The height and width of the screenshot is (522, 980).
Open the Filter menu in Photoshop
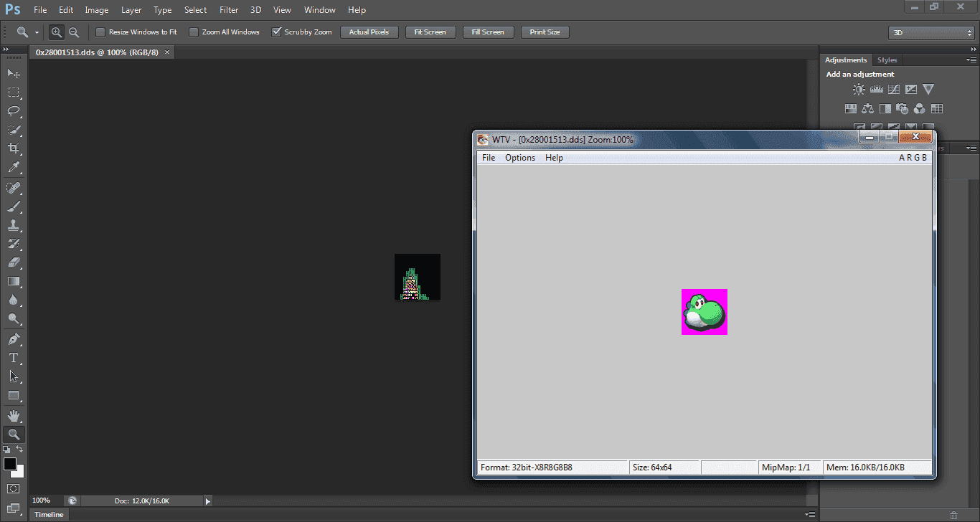229,10
